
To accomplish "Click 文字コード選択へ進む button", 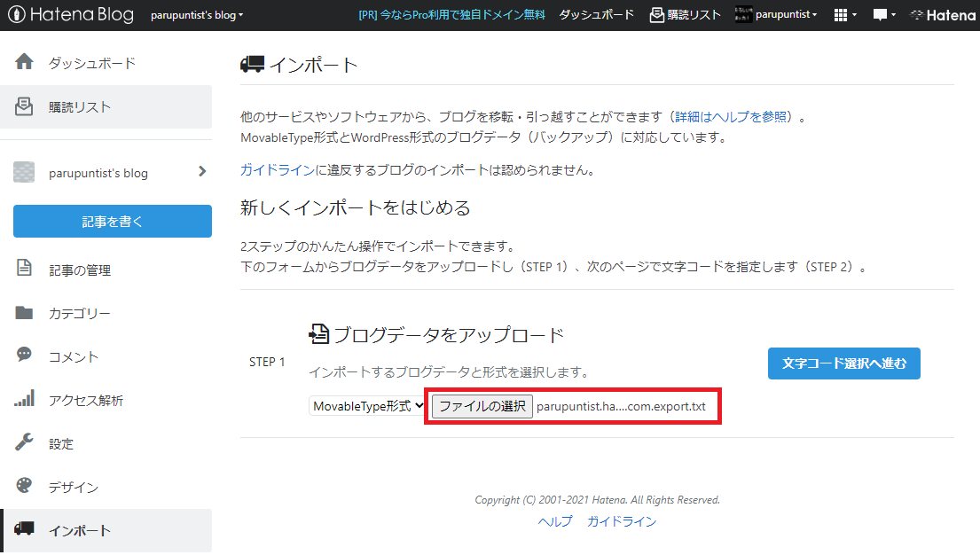I will [843, 363].
